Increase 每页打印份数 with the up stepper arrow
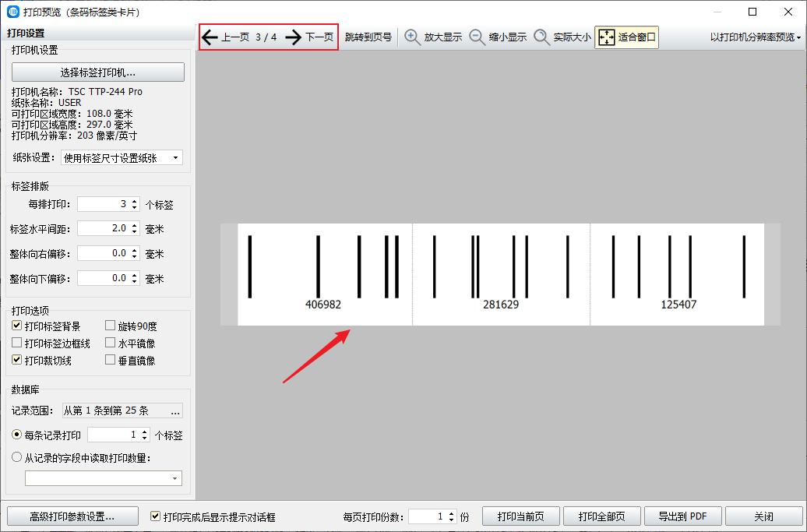The image size is (807, 532). point(453,512)
